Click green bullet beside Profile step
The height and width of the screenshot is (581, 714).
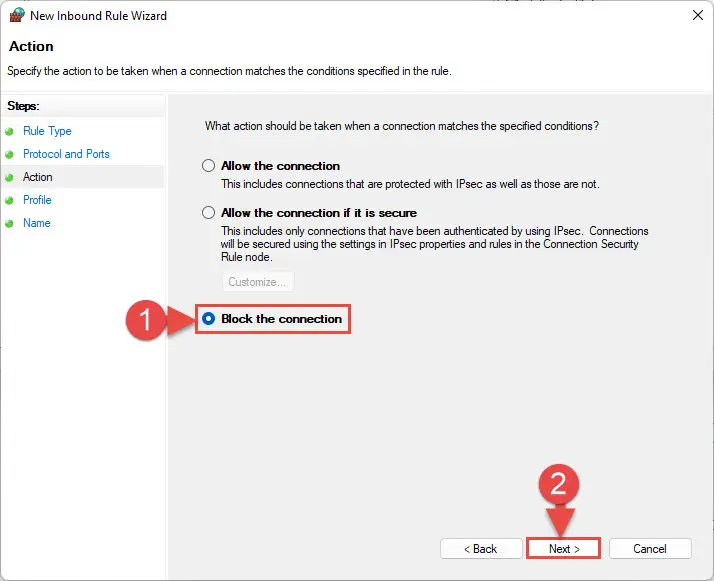9,200
